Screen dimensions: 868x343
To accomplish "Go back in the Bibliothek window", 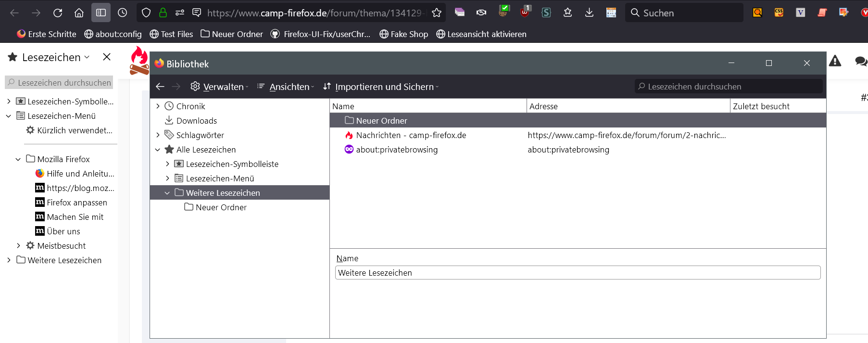I will tap(160, 87).
